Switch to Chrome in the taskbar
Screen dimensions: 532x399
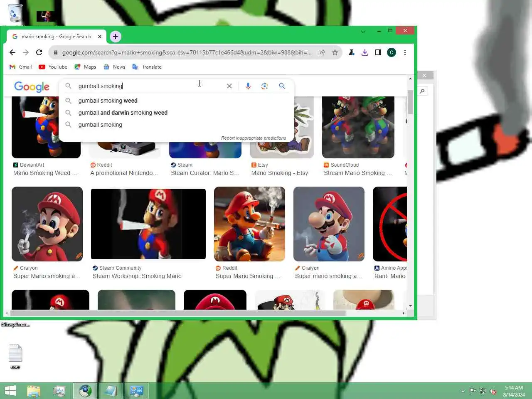(85, 391)
